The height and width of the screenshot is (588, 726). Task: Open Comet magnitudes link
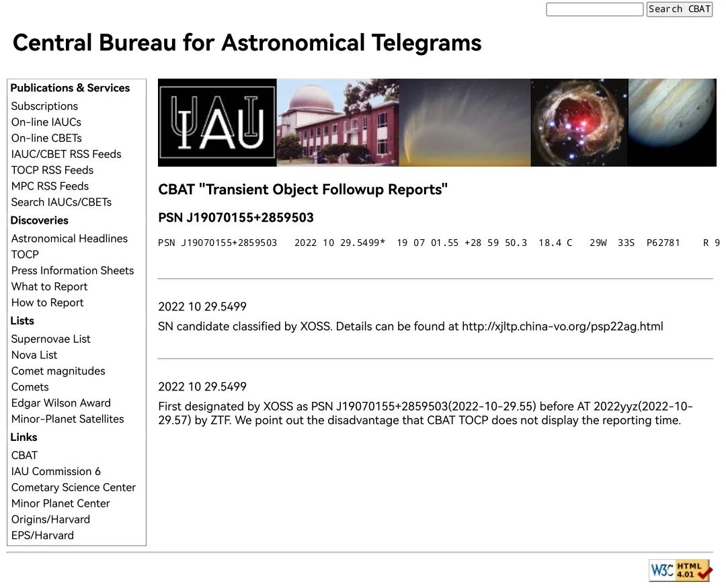[x=58, y=372]
